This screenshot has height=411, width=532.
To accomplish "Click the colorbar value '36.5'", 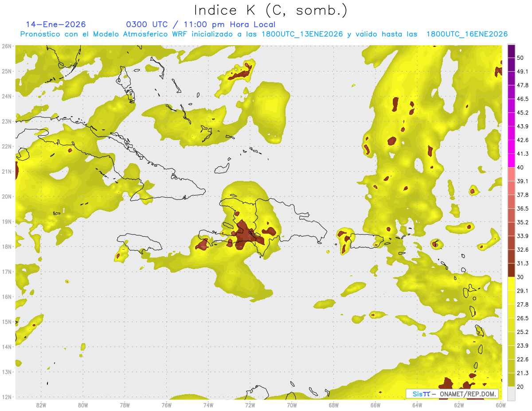I will coord(523,208).
